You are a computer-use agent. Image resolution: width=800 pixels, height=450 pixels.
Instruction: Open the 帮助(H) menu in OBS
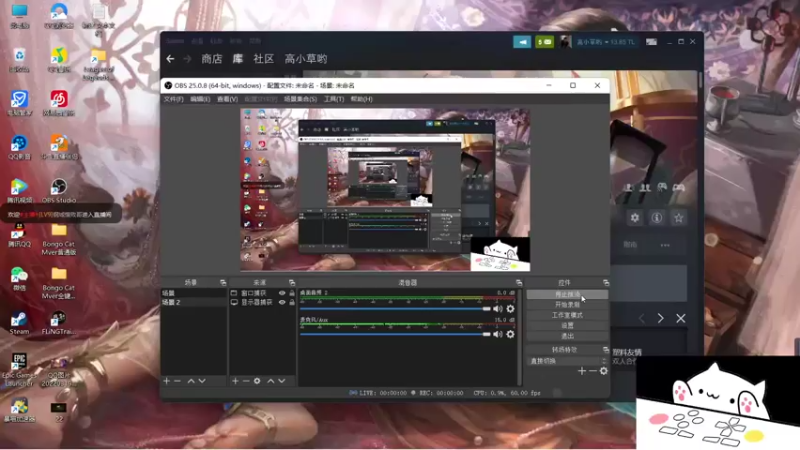tap(361, 99)
